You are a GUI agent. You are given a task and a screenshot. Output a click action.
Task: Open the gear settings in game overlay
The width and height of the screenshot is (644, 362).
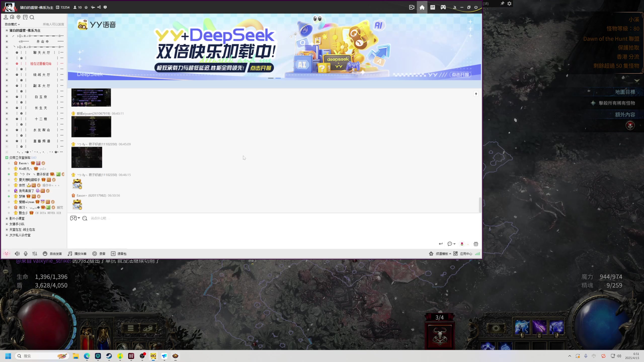click(x=509, y=4)
